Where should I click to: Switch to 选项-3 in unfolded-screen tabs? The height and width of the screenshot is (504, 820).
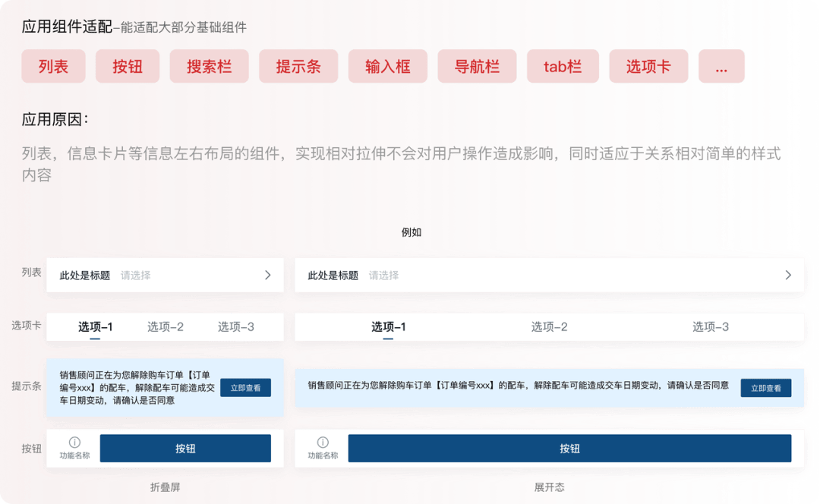710,326
